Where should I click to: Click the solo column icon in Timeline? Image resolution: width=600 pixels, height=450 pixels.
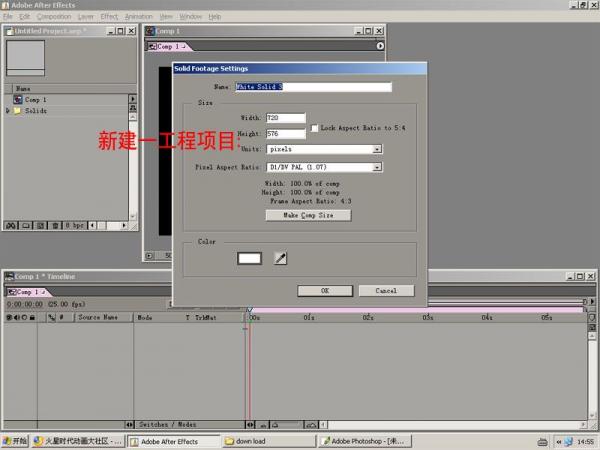pyautogui.click(x=24, y=317)
